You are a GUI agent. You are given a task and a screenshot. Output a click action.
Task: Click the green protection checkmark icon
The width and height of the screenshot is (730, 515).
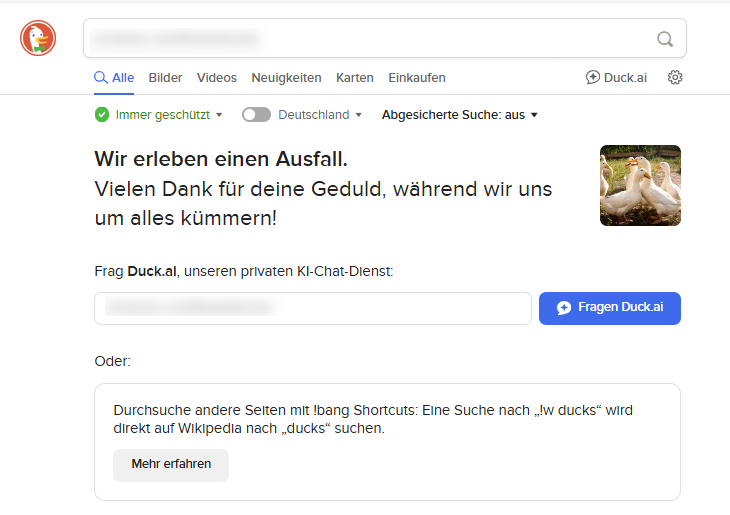click(101, 115)
